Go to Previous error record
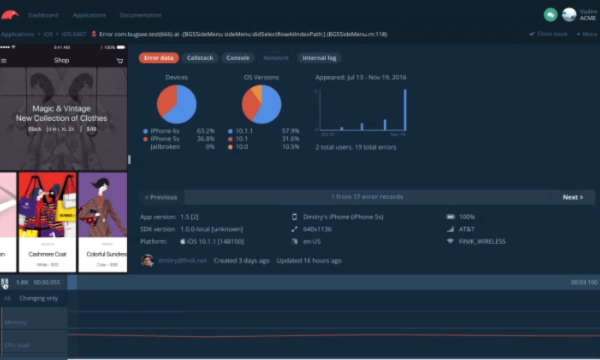This screenshot has width=600, height=360. coord(161,197)
